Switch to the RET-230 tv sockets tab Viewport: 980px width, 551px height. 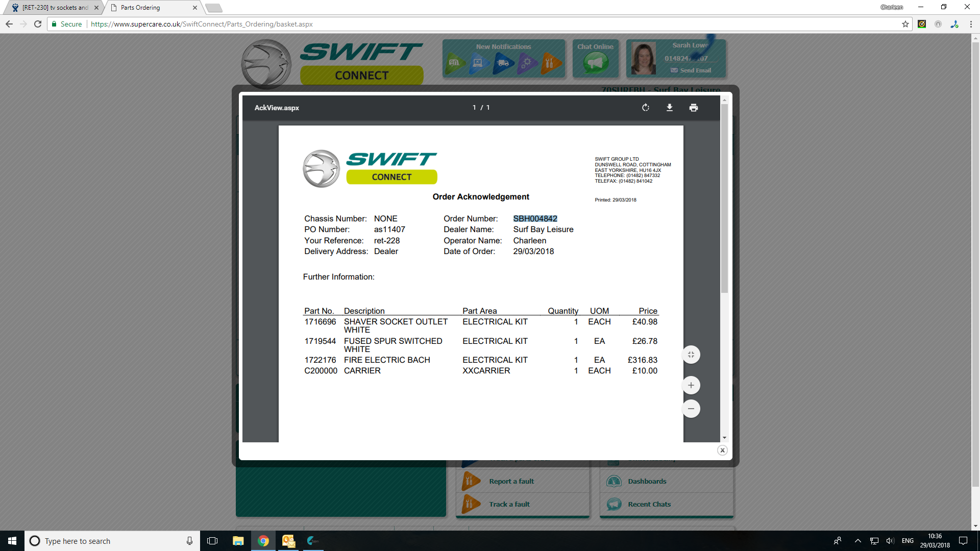coord(55,8)
